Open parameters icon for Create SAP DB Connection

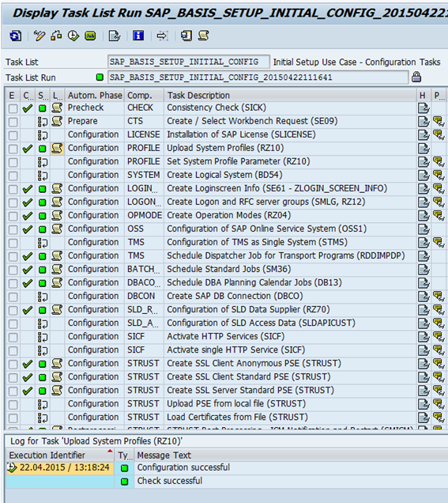click(x=439, y=297)
